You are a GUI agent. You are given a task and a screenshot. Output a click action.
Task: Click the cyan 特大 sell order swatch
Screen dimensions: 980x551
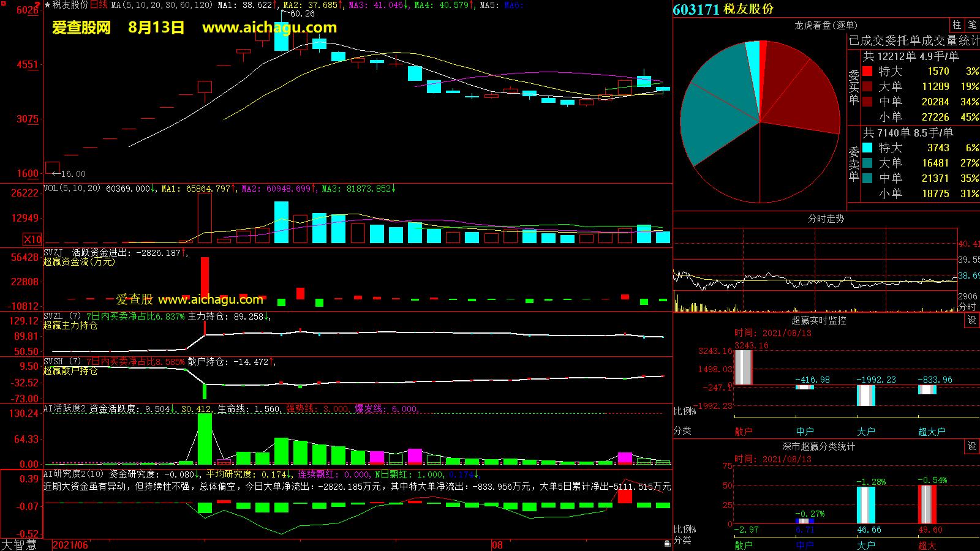867,148
